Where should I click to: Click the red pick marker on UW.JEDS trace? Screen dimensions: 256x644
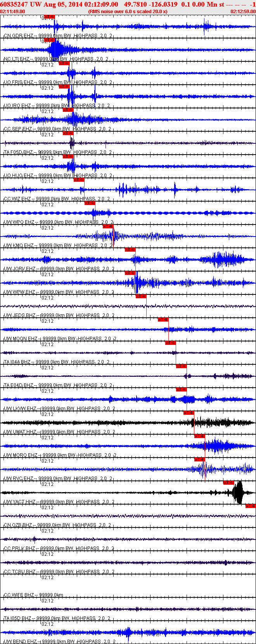click(x=141, y=296)
